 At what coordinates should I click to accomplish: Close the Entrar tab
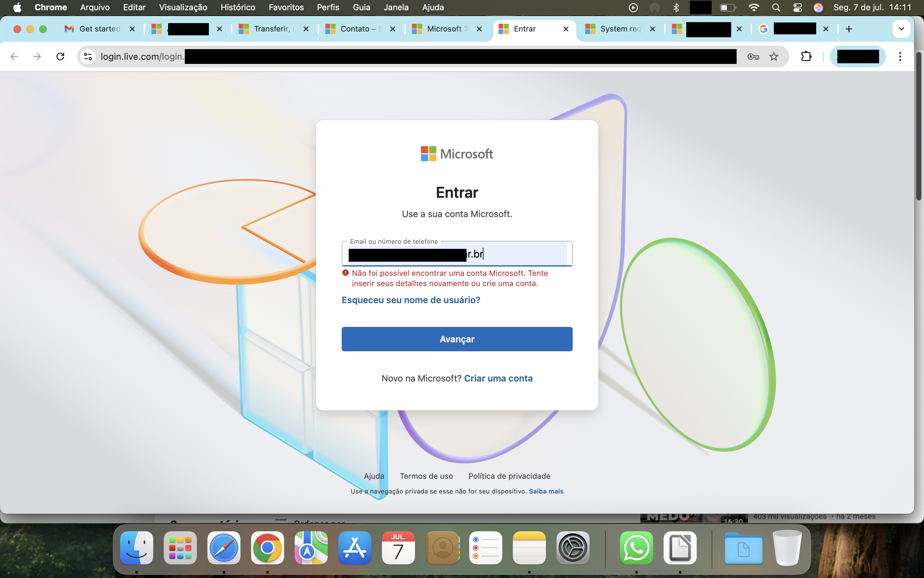click(566, 29)
